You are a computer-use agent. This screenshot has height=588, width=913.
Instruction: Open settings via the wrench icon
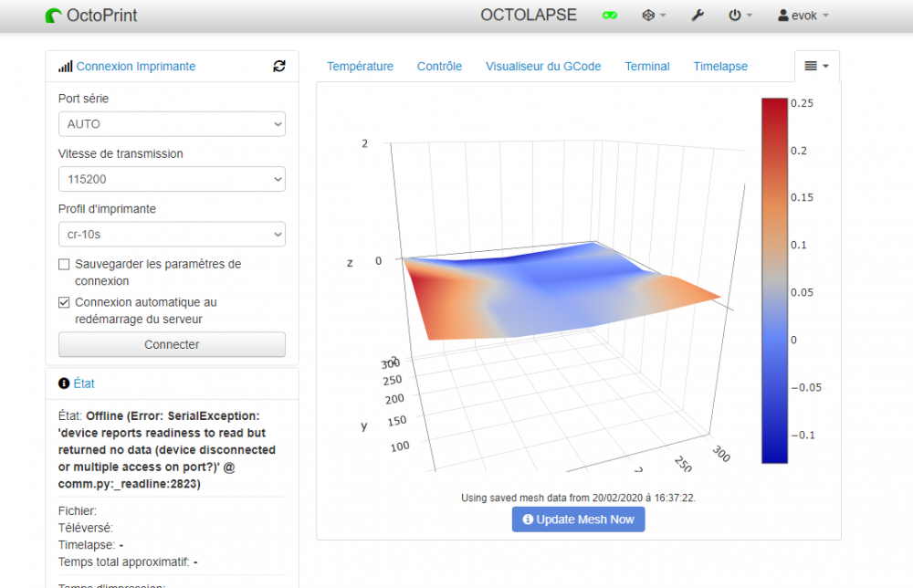(698, 16)
